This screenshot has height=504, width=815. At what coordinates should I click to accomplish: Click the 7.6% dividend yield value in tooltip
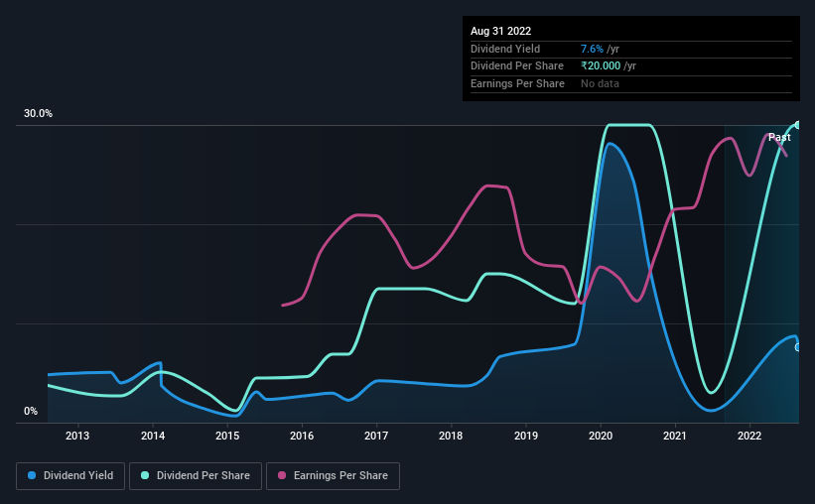(x=592, y=49)
